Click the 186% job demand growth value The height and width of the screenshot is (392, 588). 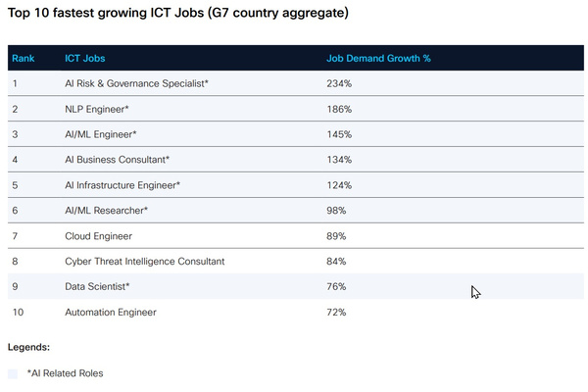[x=339, y=109]
